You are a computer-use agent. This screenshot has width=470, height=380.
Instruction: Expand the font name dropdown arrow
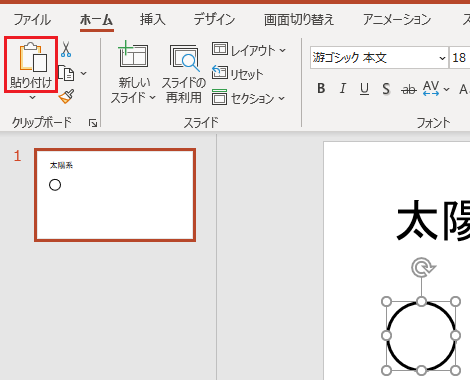(x=442, y=58)
